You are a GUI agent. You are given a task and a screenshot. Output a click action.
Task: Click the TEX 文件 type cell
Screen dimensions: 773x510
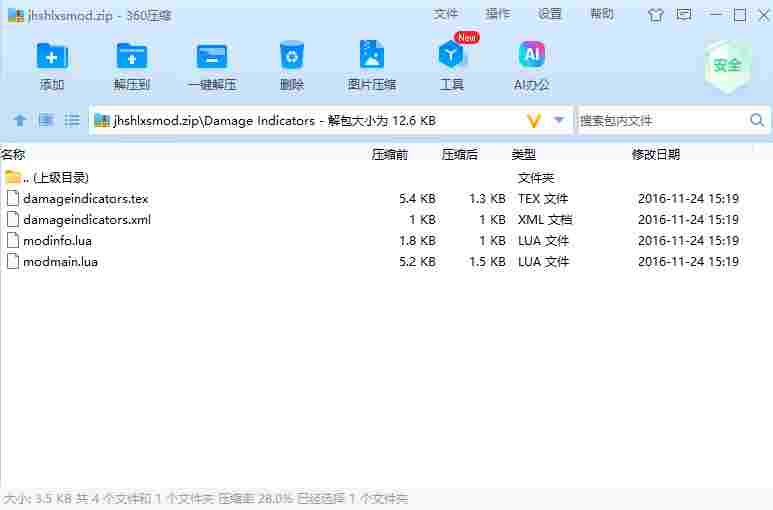click(x=543, y=199)
